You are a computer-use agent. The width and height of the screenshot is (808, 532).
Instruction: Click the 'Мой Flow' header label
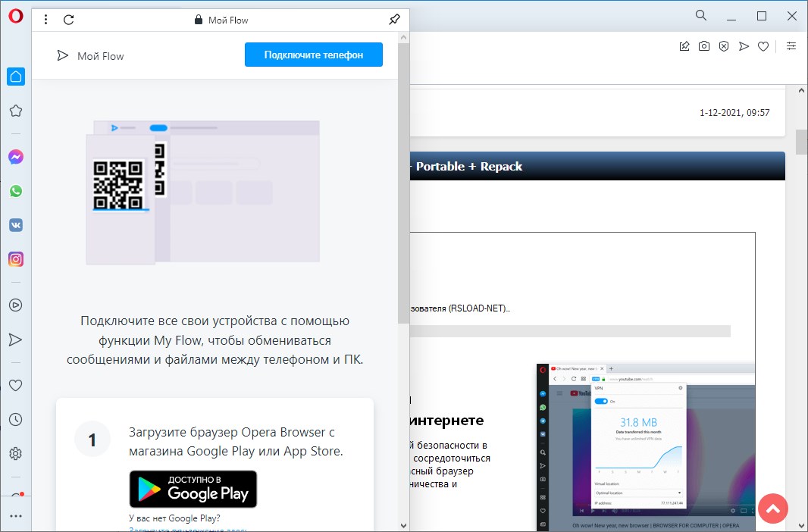tap(101, 56)
